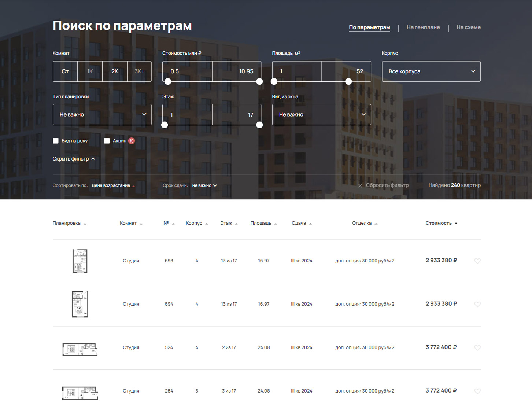Sort table by Корпус column

(197, 223)
